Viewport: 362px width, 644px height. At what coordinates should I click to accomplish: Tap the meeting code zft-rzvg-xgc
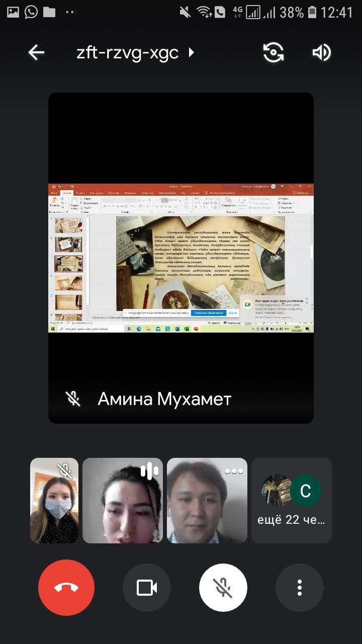click(x=128, y=52)
